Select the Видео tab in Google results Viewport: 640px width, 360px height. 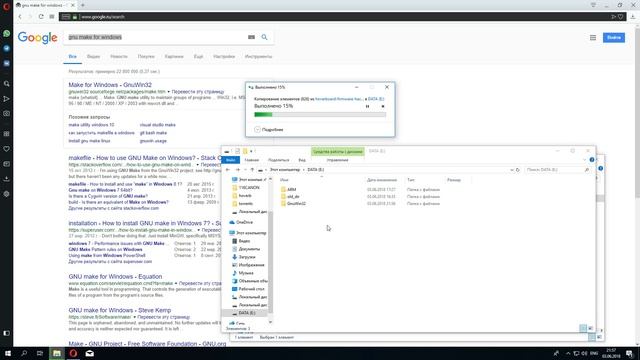click(93, 56)
